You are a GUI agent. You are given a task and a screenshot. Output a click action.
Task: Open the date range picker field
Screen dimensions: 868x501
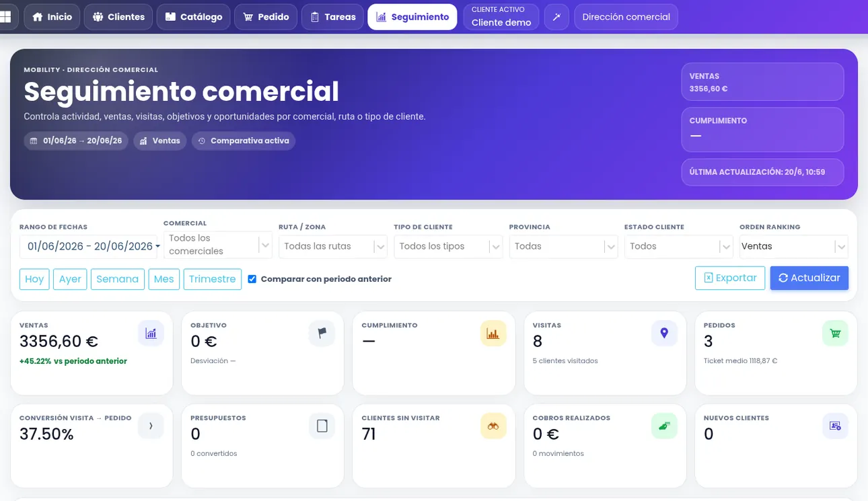[88, 247]
